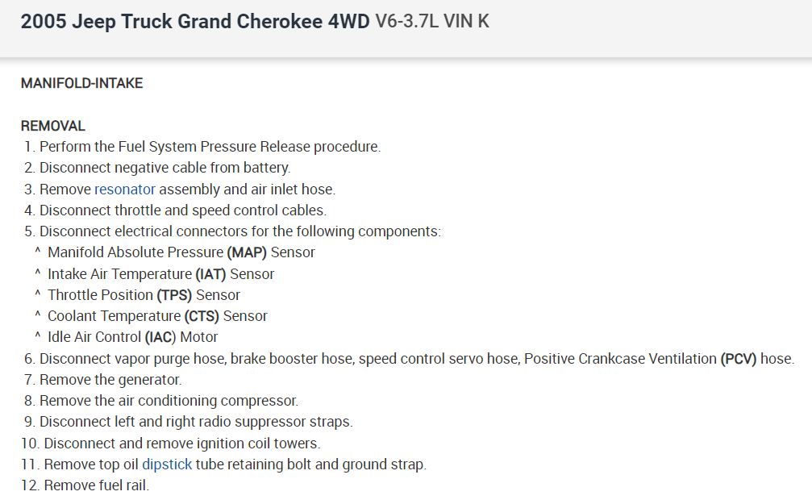This screenshot has height=504, width=812.
Task: Select the MANIFOLD-INTAKE heading
Action: pos(81,83)
